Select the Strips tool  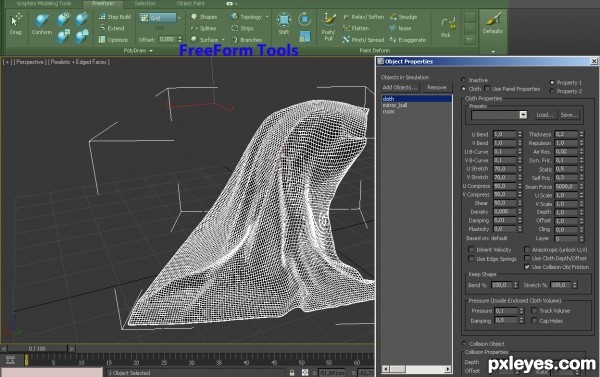pos(243,28)
